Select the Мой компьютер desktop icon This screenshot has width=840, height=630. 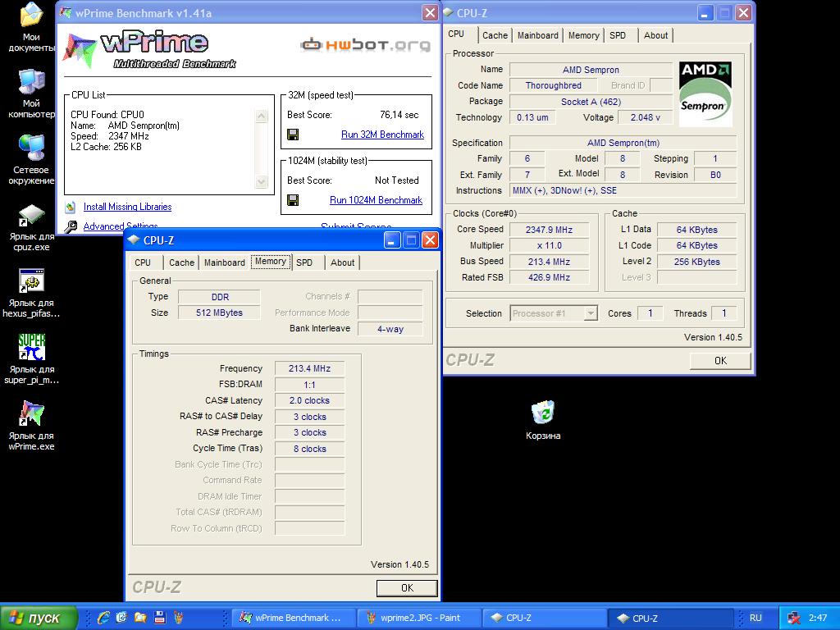click(31, 82)
